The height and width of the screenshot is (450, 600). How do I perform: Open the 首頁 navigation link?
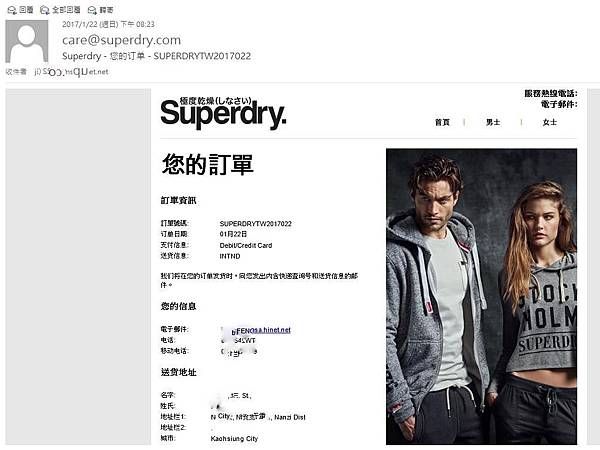coord(442,122)
